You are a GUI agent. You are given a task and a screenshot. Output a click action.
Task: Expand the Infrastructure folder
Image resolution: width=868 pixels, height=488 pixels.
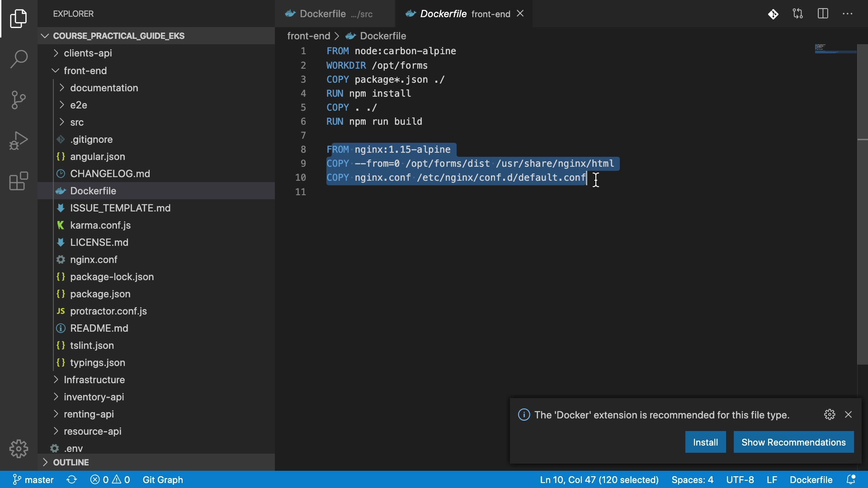click(94, 380)
